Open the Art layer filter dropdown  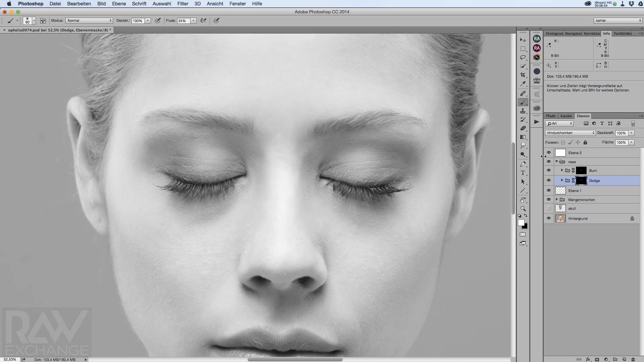tap(559, 124)
